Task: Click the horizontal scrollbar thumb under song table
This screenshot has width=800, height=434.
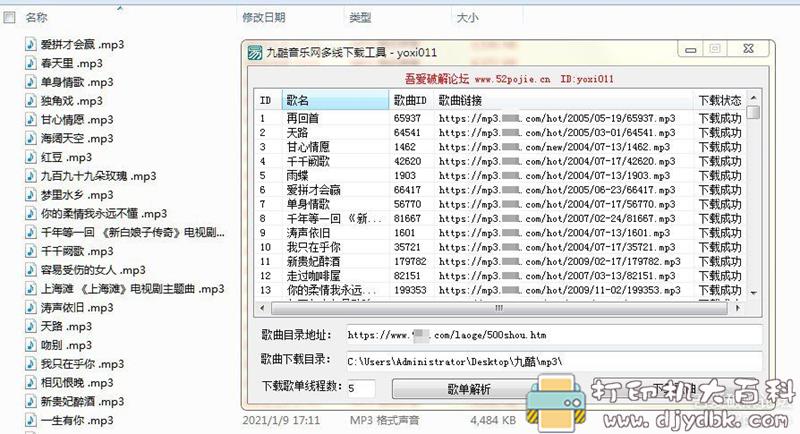Action: (499, 308)
